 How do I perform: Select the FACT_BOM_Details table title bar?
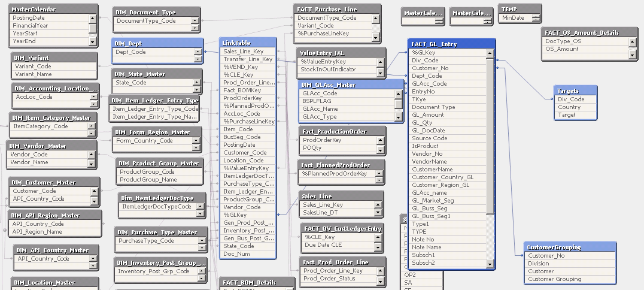pos(257,282)
